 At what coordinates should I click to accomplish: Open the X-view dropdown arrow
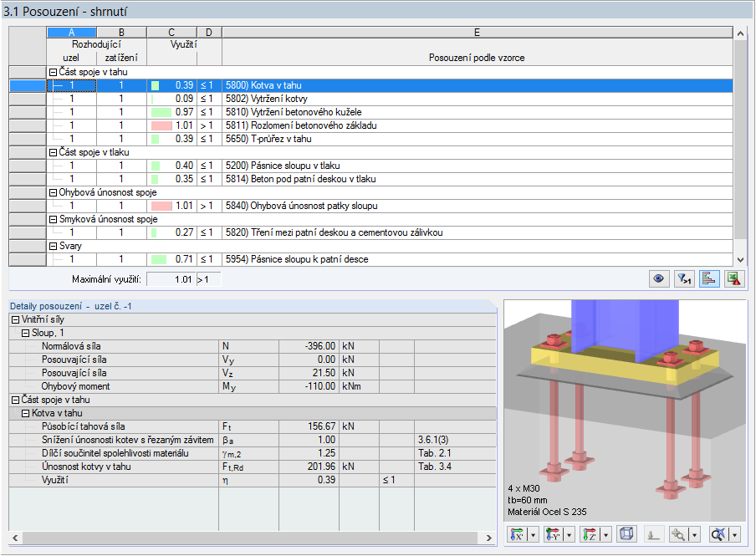(x=534, y=535)
